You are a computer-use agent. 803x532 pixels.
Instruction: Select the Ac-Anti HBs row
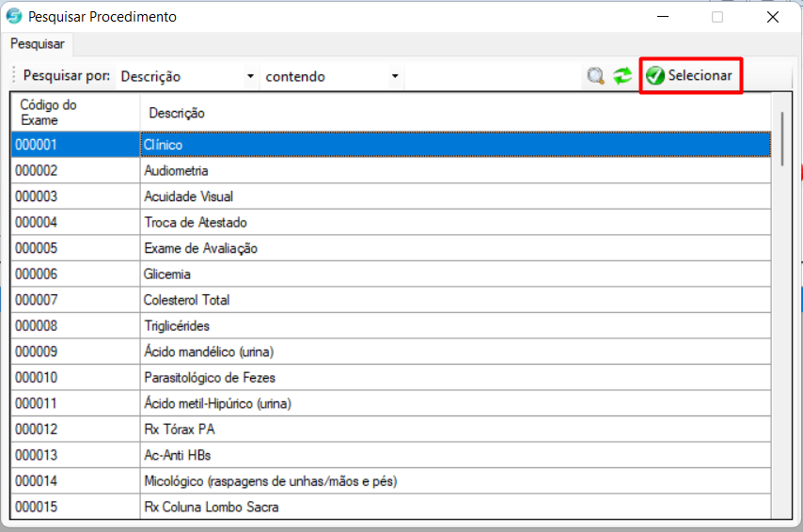[455, 455]
